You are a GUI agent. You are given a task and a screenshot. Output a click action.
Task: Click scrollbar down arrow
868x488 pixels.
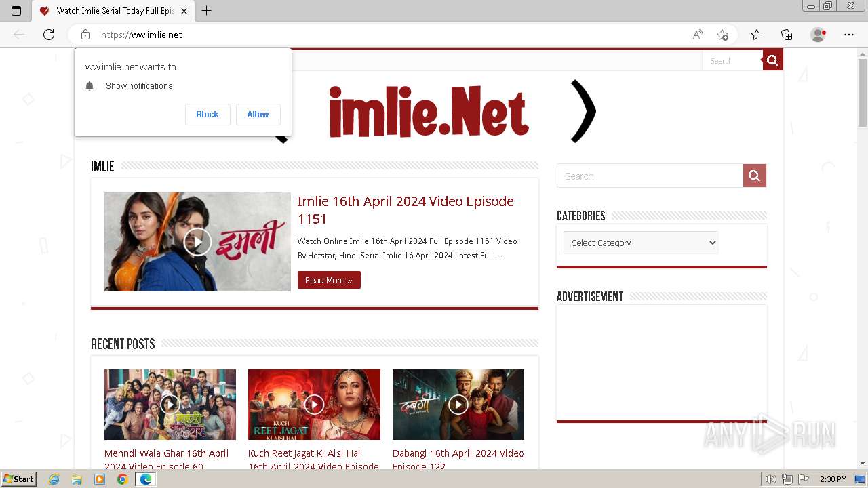(863, 463)
